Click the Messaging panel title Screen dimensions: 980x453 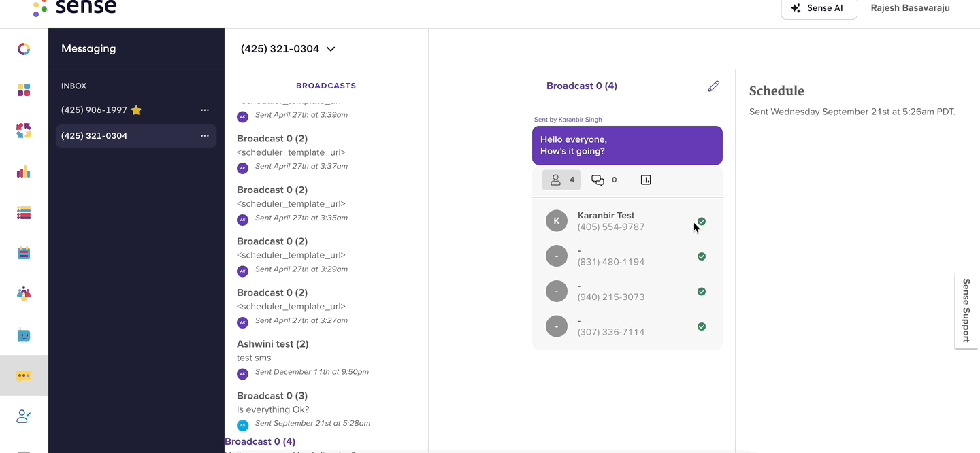coord(88,48)
